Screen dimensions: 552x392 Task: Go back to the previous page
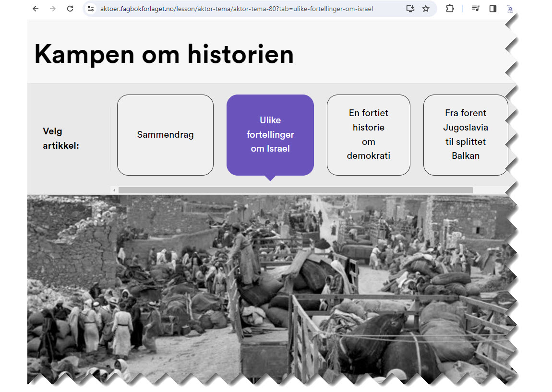pos(36,9)
